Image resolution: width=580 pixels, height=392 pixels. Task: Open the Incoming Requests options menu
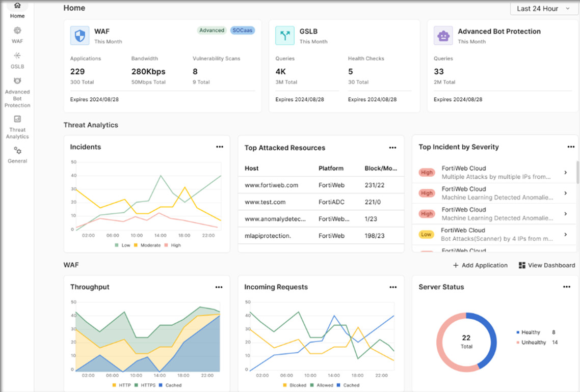pos(393,287)
